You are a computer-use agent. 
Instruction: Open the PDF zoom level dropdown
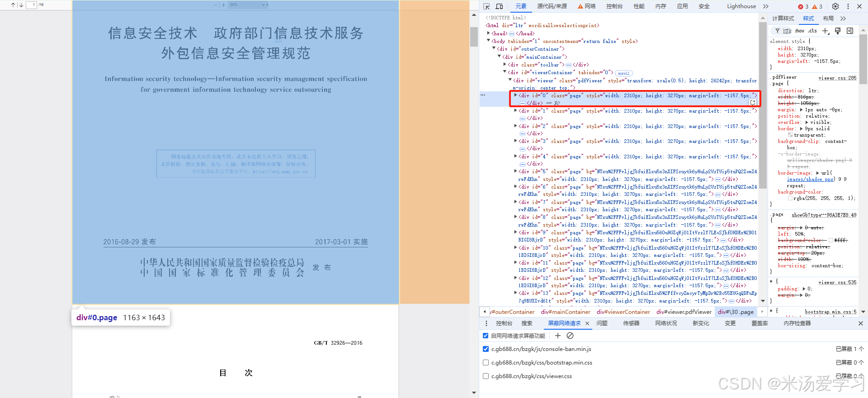248,5
